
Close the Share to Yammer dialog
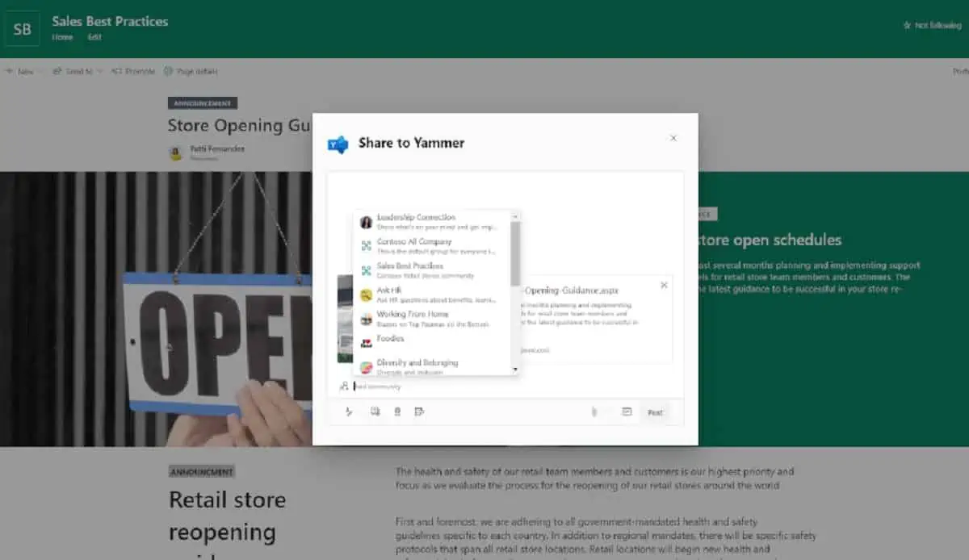coord(673,138)
